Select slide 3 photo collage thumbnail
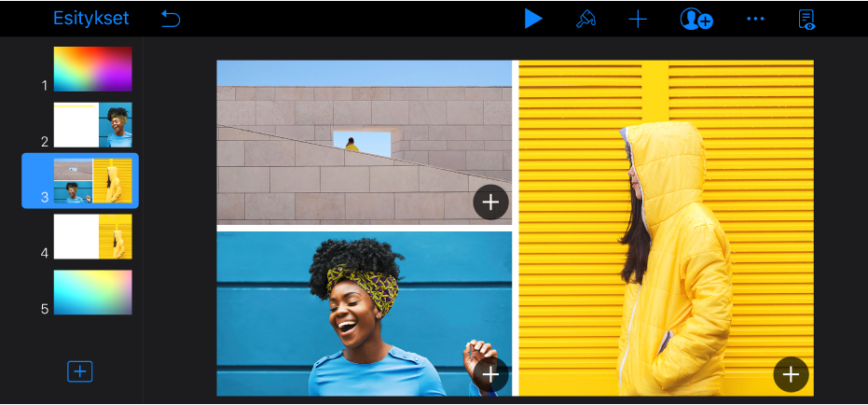This screenshot has height=405, width=868. tap(92, 181)
